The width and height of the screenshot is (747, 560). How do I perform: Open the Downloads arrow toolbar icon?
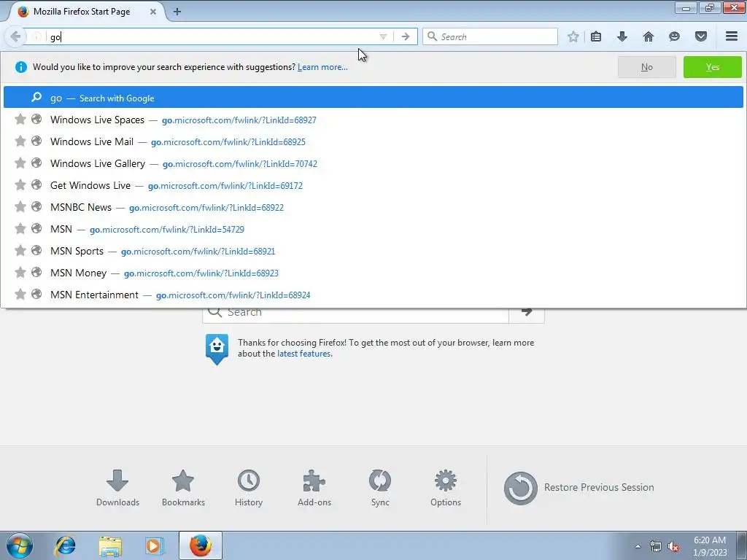[x=622, y=36]
